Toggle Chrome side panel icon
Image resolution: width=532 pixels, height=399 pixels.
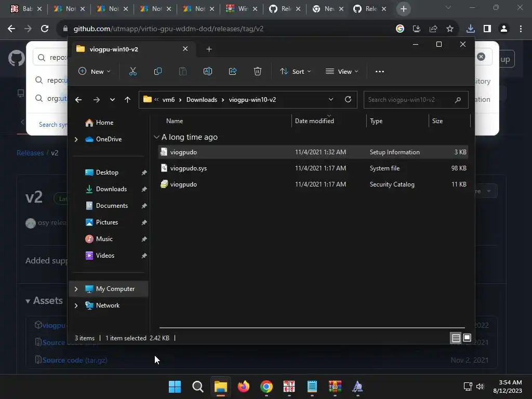(487, 29)
